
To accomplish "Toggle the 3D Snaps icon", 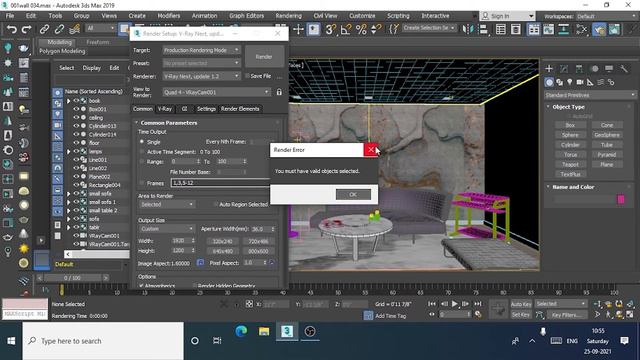I will [330, 29].
